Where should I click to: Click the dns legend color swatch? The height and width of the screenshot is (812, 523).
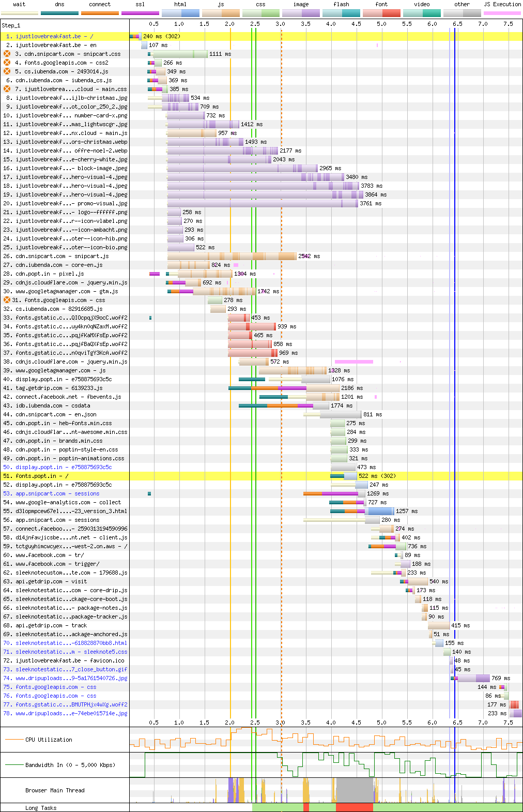59,13
